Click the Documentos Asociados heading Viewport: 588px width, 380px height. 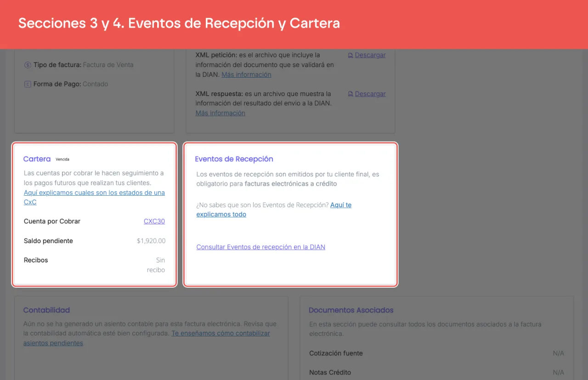[x=351, y=310]
